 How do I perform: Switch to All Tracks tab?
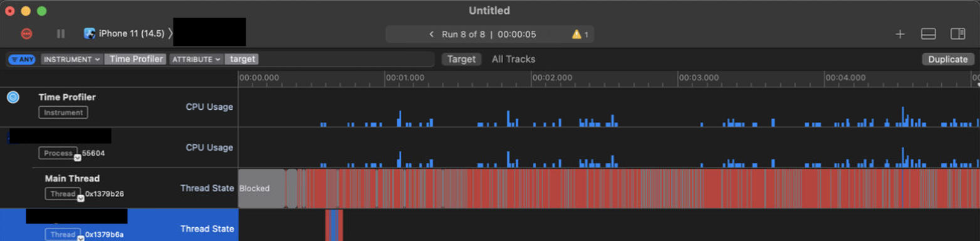(x=513, y=59)
